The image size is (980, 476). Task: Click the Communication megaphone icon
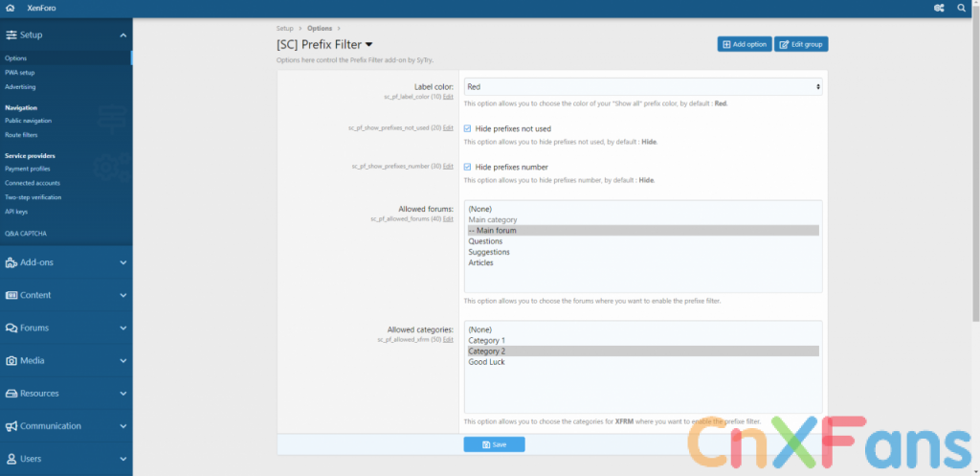[x=11, y=426]
